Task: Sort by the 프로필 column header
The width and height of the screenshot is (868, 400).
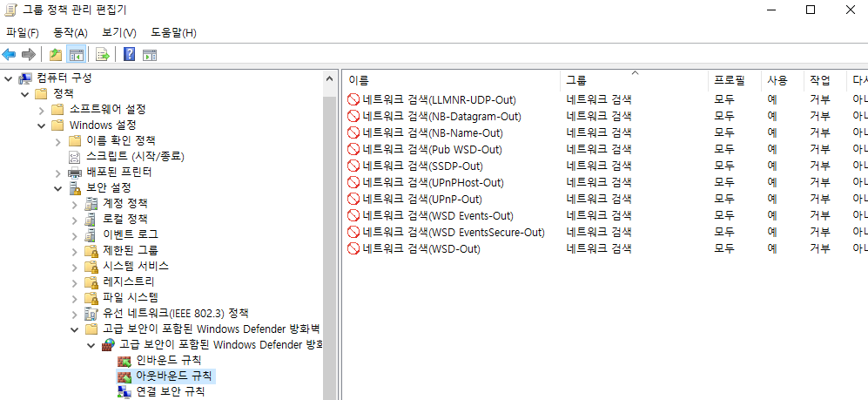Action: pyautogui.click(x=735, y=80)
